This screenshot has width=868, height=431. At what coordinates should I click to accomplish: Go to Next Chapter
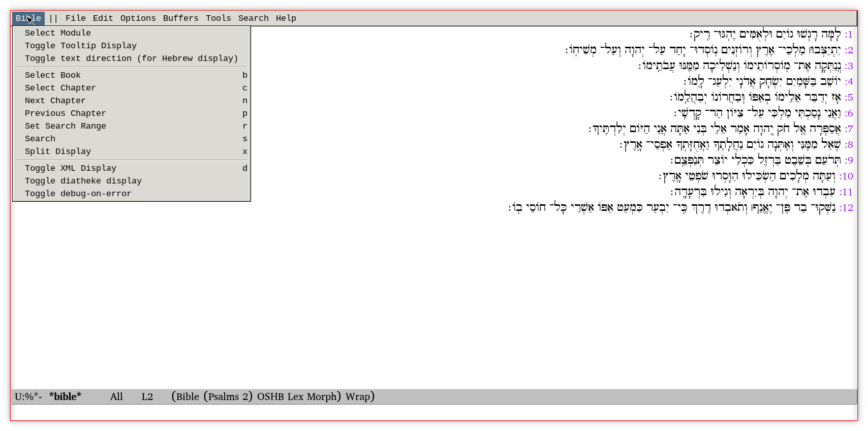tap(55, 101)
